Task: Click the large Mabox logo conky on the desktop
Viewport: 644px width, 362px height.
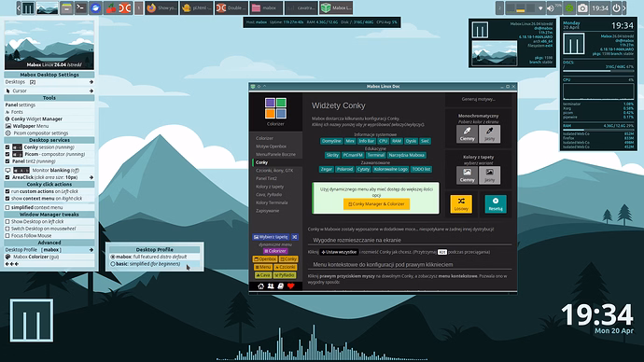Action: (32, 320)
